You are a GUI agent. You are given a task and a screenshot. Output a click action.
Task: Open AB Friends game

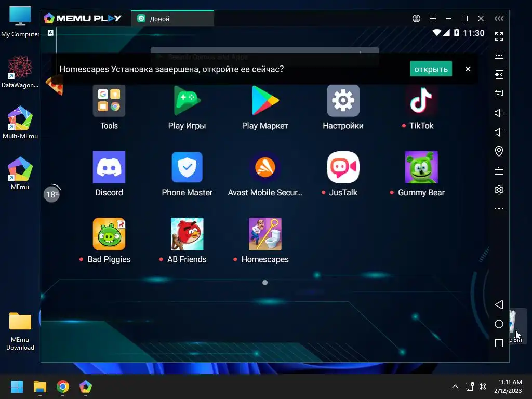pos(187,234)
